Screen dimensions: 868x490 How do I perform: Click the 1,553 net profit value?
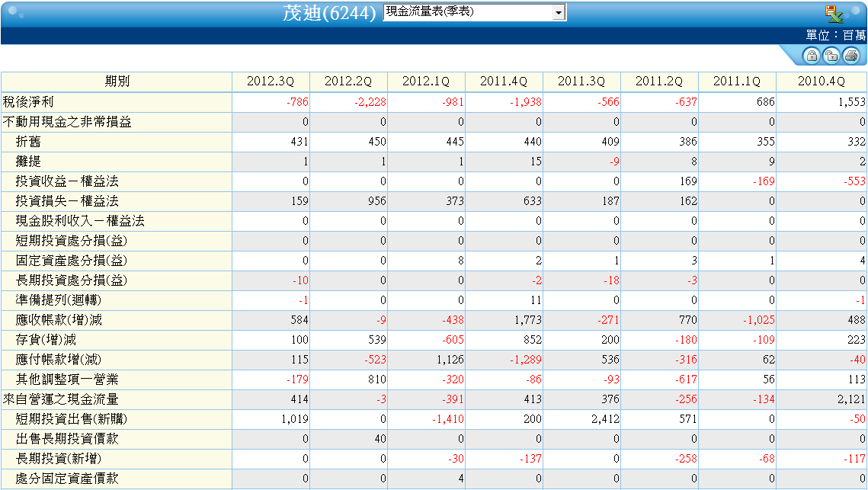pyautogui.click(x=852, y=102)
